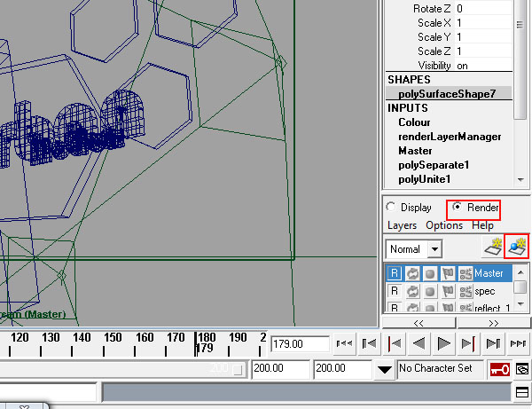Select the Colour input node
Screen dimensions: 532x409
pos(414,122)
